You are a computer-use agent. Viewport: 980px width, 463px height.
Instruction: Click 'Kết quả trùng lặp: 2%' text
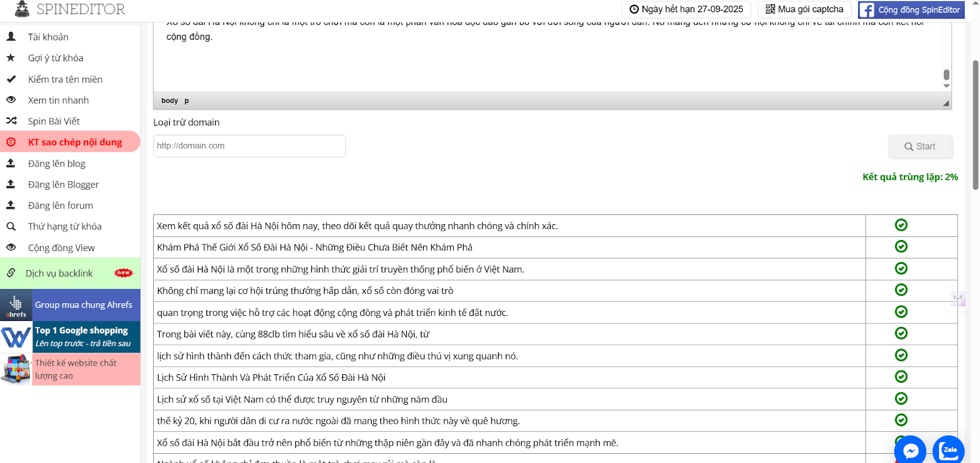point(910,177)
